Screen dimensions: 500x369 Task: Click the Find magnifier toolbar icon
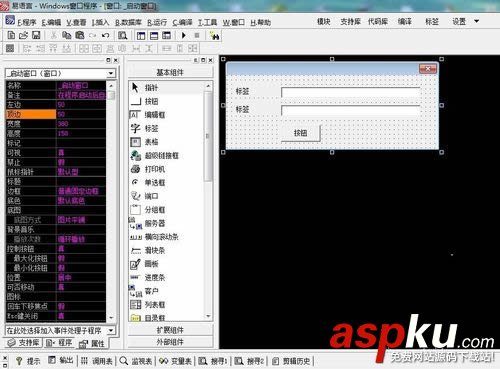point(123,35)
